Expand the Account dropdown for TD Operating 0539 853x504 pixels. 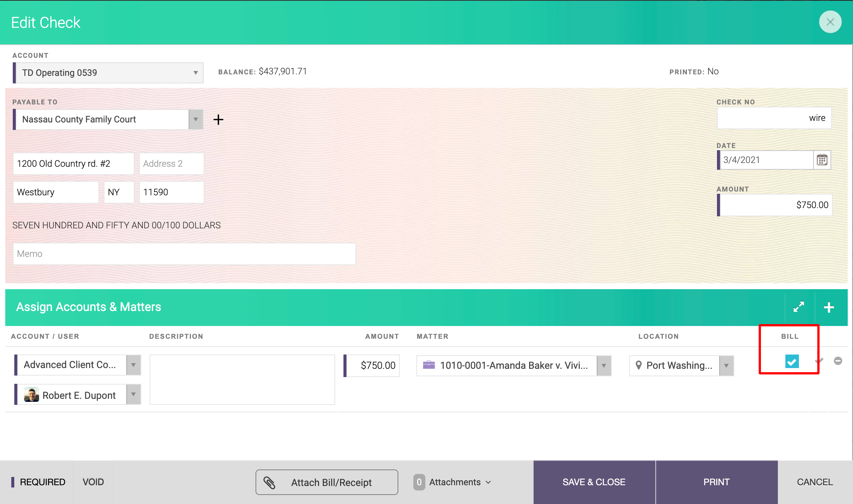pyautogui.click(x=196, y=72)
